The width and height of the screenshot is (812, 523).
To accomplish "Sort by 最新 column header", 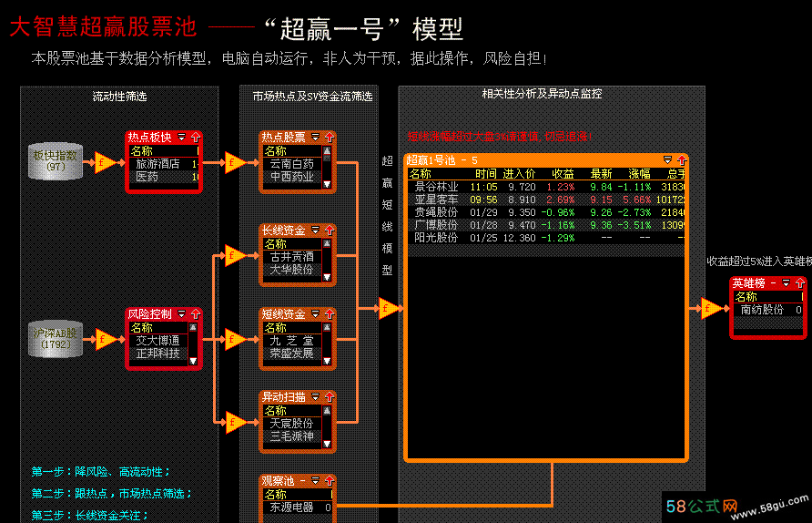I will [601, 174].
